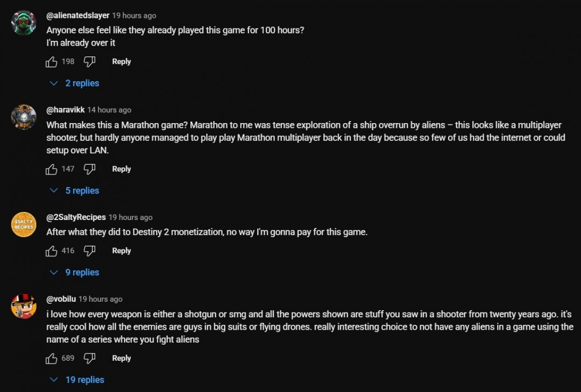Viewport: 581px width, 392px height.
Task: Dislike the @haravikk comment
Action: click(90, 169)
